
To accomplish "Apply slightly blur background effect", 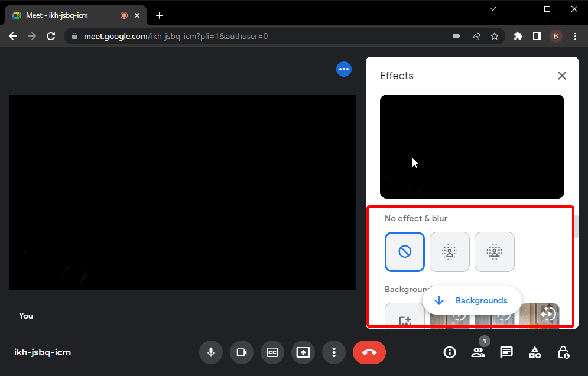I will (x=450, y=252).
